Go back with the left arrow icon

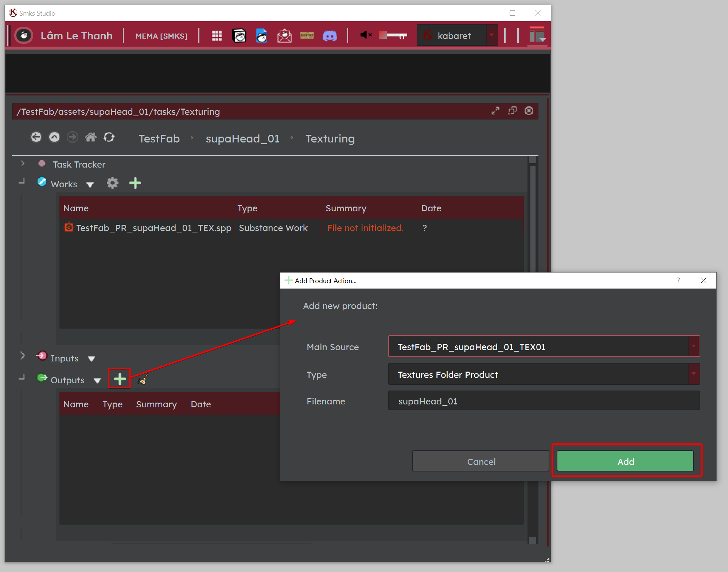click(x=36, y=137)
